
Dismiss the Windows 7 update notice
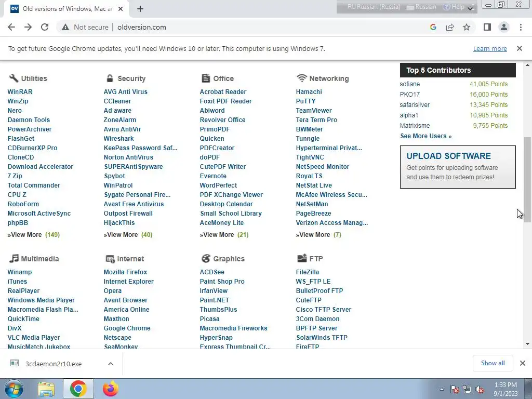520,48
